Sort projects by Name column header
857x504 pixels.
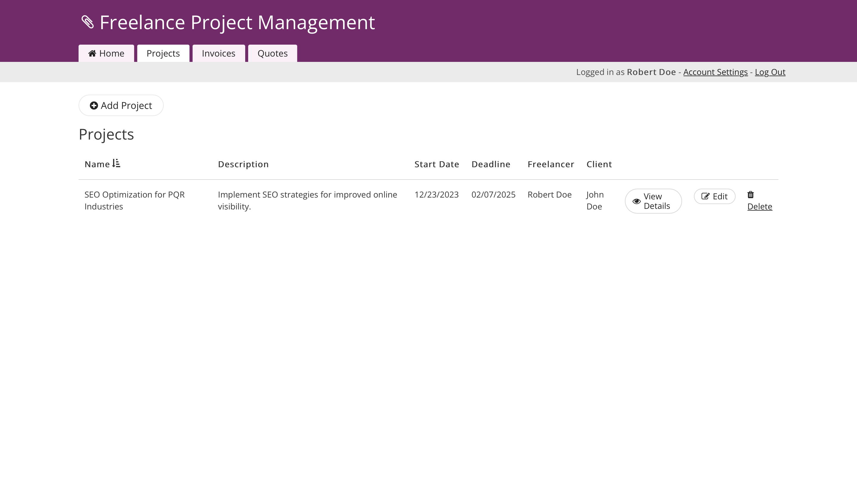[97, 164]
